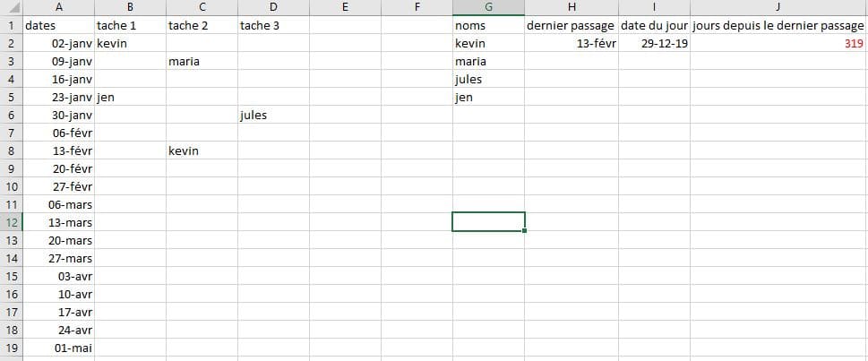Viewport: 868px width, 361px height.
Task: Select column A header
Action: point(57,8)
